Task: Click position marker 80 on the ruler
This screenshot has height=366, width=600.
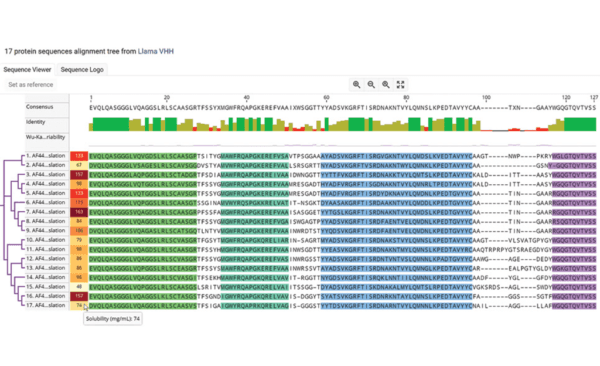Action: [406, 98]
